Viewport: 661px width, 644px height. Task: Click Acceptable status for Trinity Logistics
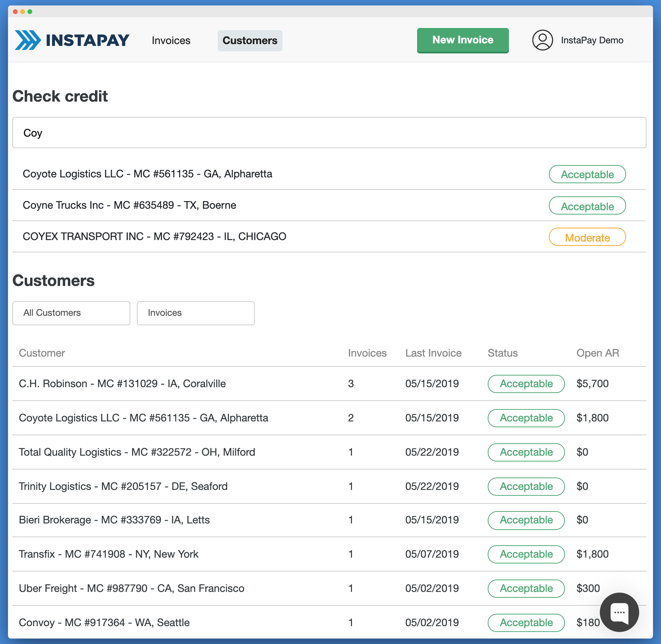click(526, 487)
